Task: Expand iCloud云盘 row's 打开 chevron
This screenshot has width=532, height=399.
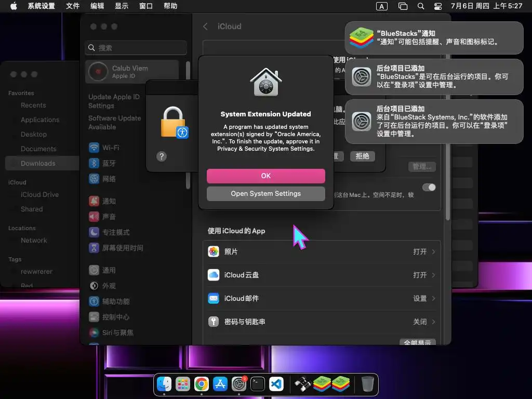Action: tap(434, 275)
